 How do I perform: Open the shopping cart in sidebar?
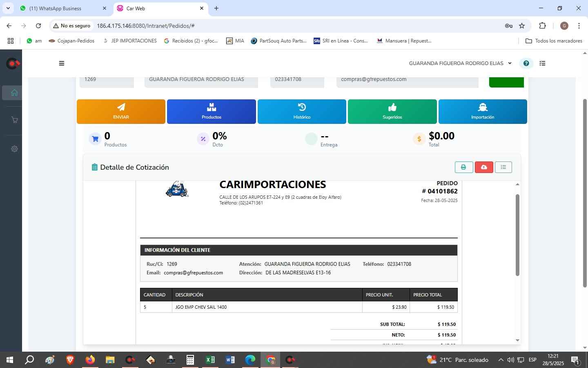tap(14, 120)
